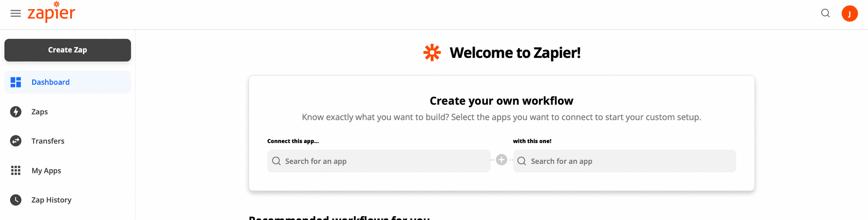Image resolution: width=868 pixels, height=220 pixels.
Task: Click the Dashboard grid icon in sidebar
Action: (16, 82)
